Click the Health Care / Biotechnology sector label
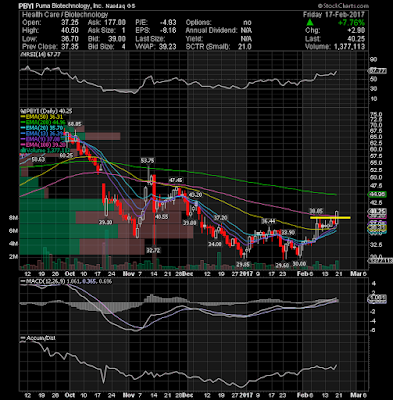The height and width of the screenshot is (400, 393). [65, 14]
